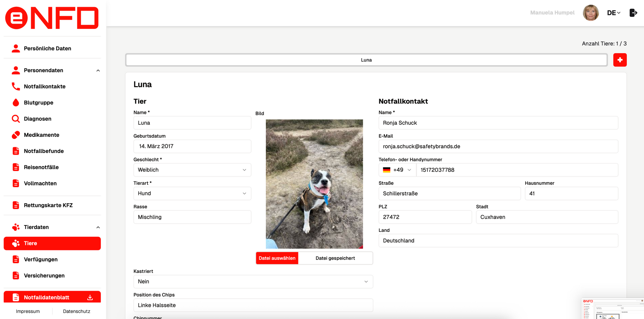Screen dimensions: 644x319
Task: Click the animal Name field with Luna
Action: 192,123
